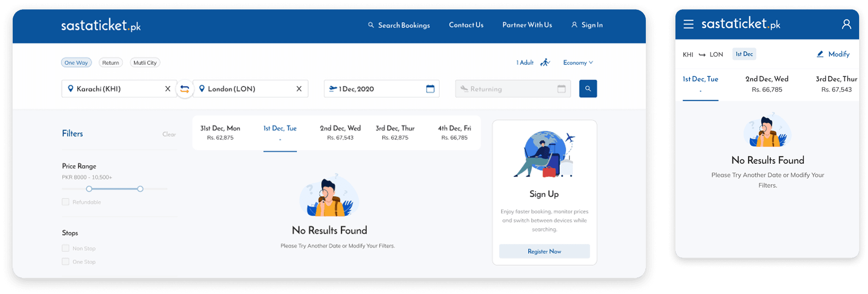Select the Mutli City trip option
868x294 pixels.
145,63
